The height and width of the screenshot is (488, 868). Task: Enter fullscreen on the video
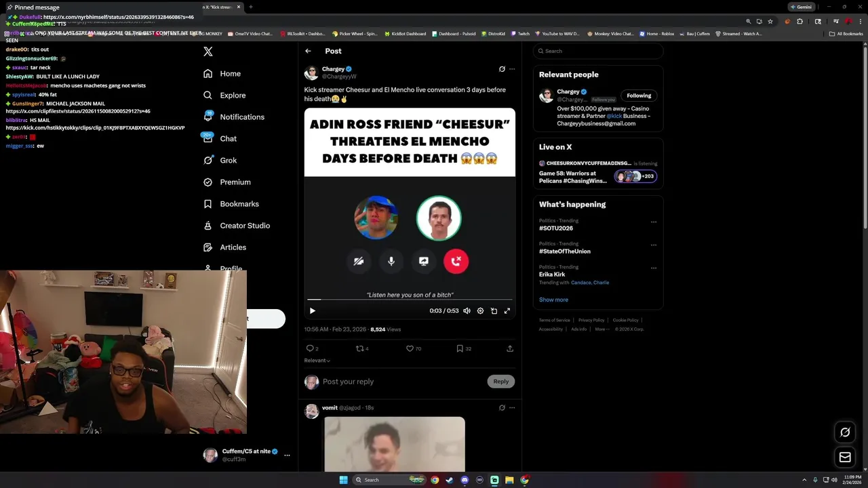point(507,311)
